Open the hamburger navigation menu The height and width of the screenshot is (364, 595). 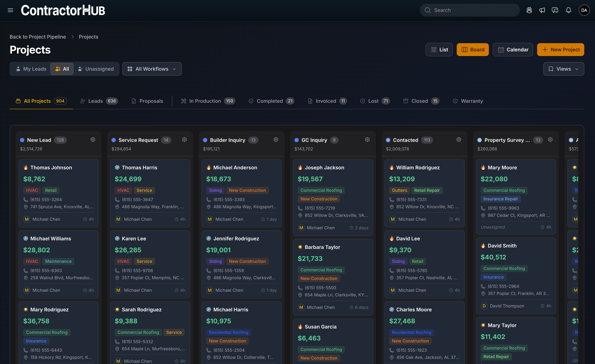pyautogui.click(x=10, y=10)
